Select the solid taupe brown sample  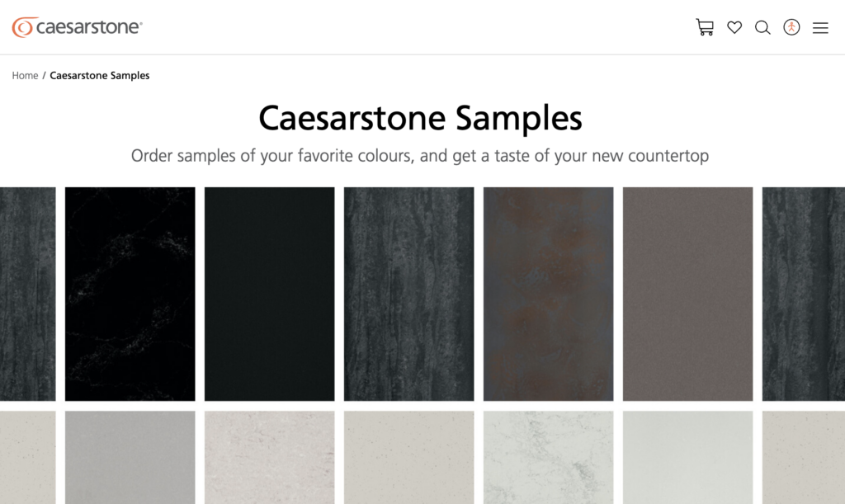pos(688,294)
